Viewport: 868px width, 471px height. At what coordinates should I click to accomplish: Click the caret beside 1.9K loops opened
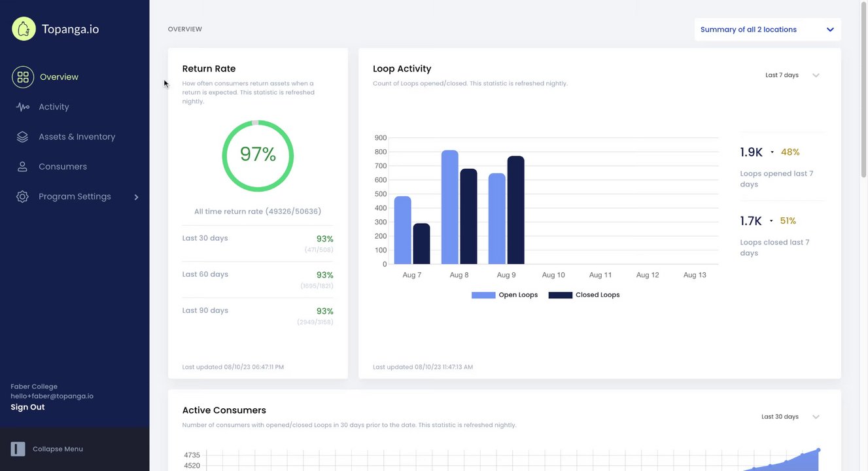coord(773,152)
